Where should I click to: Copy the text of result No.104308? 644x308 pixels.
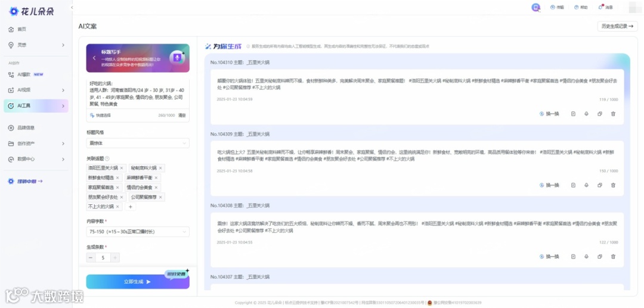coord(600,256)
